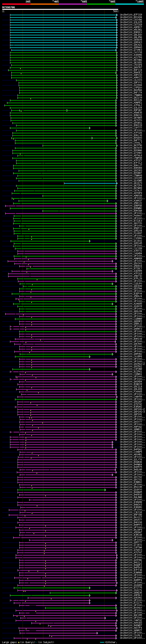This screenshot has height=644, width=146.
Task: Select the UniRef100_Q925G2-2 label
Action: pos(132,364)
